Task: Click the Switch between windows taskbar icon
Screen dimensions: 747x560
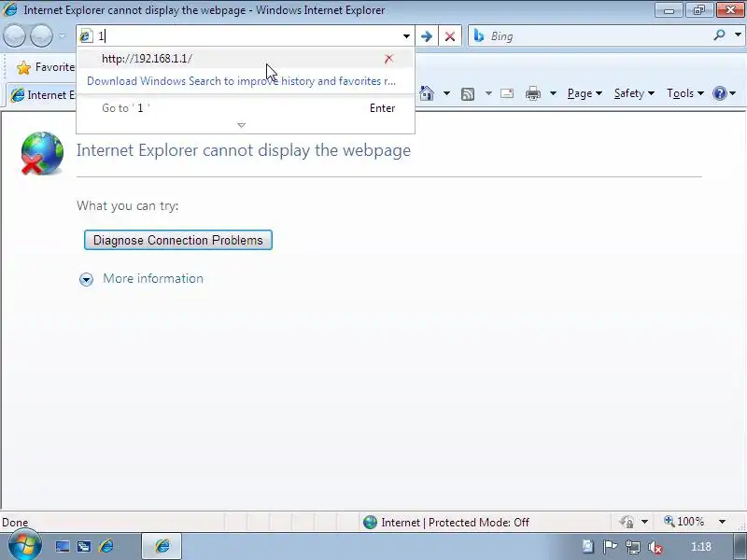Action: 84,546
